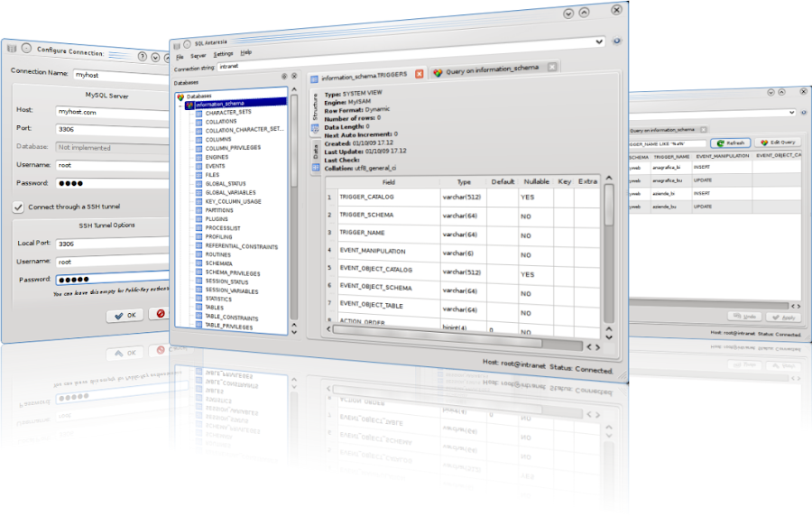Select COLUMN_PRIVILEGES in the tree
This screenshot has width=812, height=516.
click(x=233, y=148)
